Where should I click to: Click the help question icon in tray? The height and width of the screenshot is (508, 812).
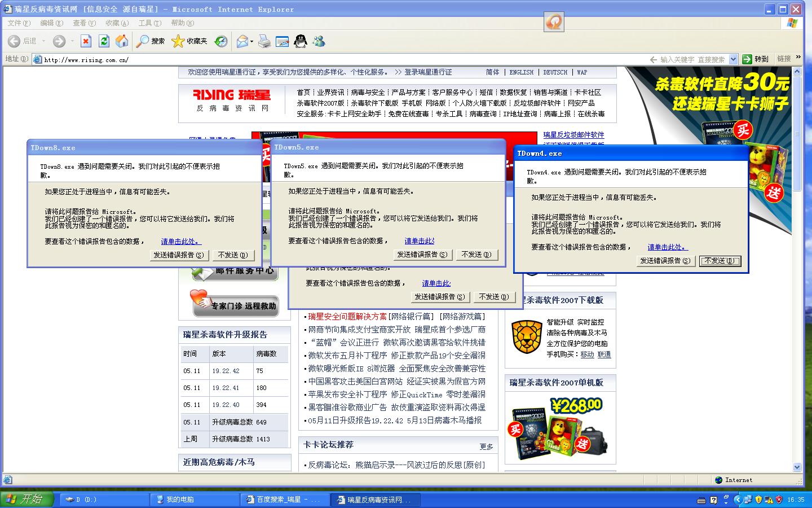[714, 500]
